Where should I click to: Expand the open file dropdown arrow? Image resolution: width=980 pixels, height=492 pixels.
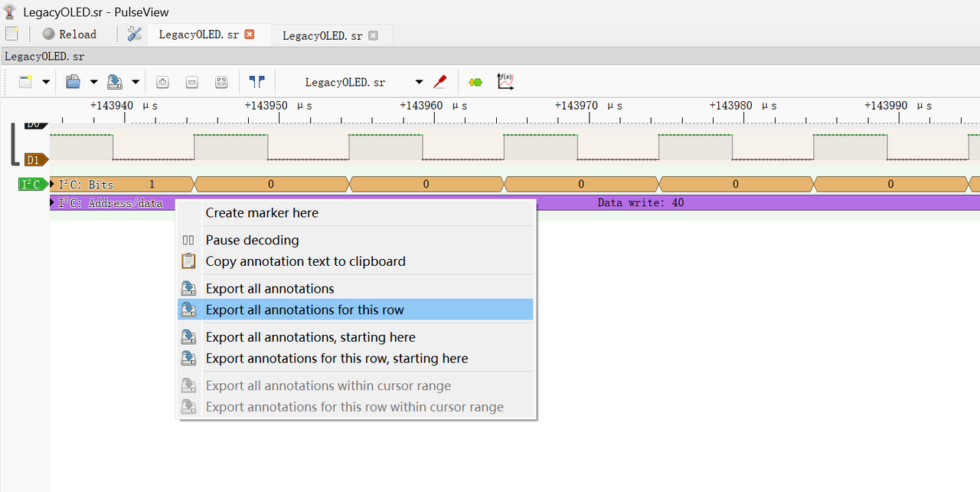[93, 82]
